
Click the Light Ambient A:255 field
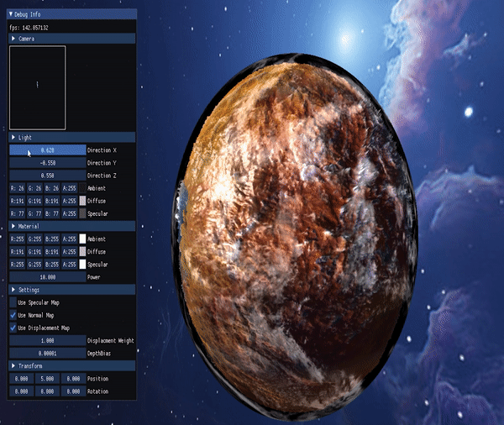(x=70, y=188)
